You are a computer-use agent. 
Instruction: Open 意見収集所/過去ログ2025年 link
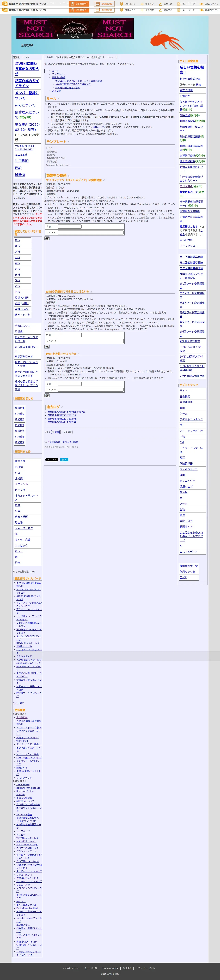62,422
